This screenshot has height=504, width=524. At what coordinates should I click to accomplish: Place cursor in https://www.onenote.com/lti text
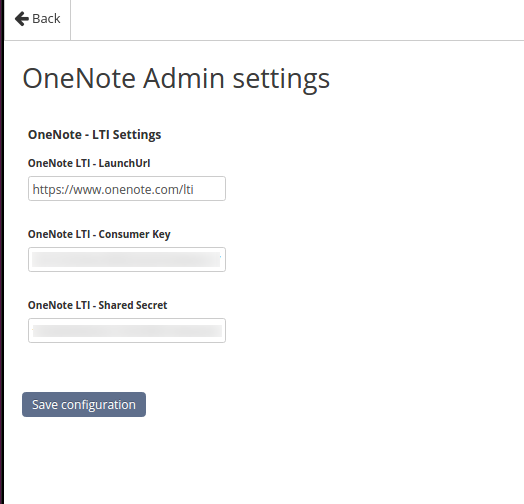click(x=113, y=190)
